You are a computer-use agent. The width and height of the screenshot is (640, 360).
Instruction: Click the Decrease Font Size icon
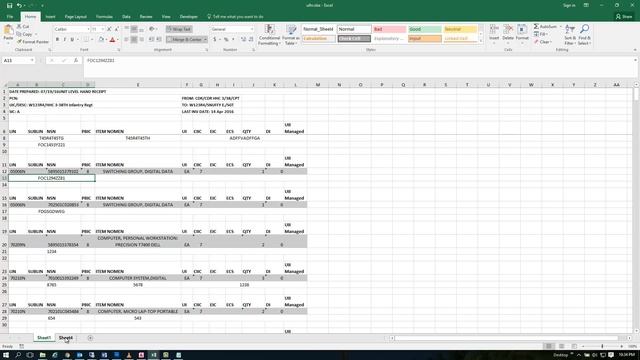pyautogui.click(x=117, y=29)
